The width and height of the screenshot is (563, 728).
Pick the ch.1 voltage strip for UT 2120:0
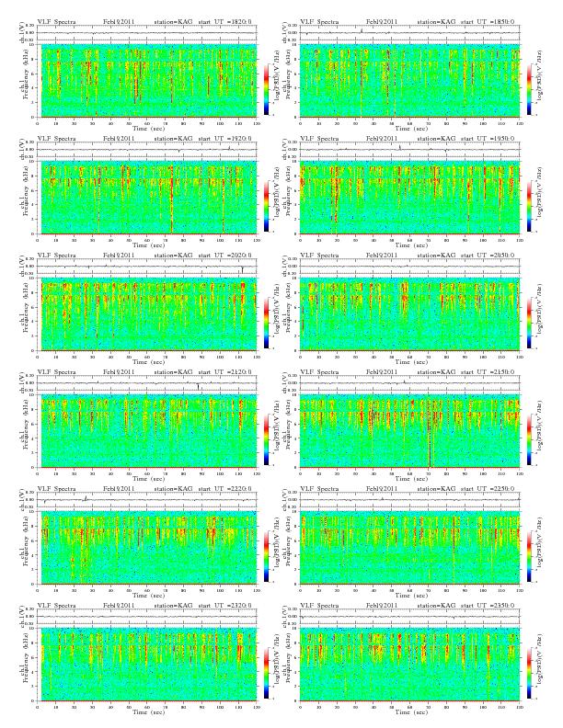[147, 383]
